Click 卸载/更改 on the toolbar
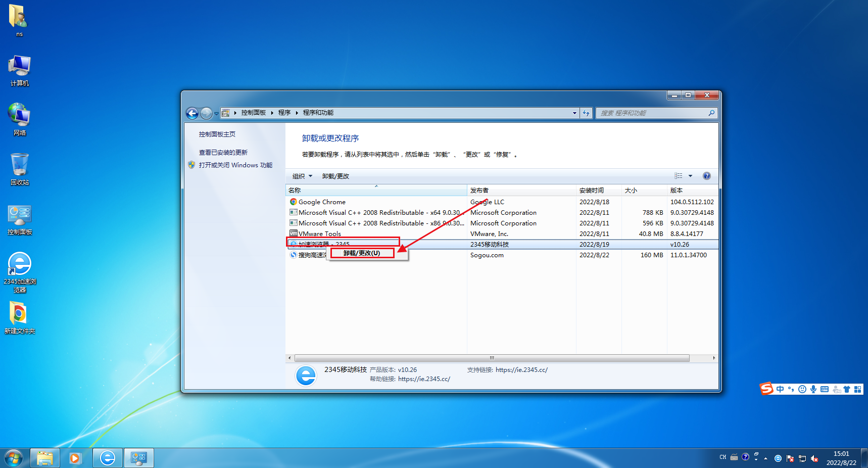The width and height of the screenshot is (868, 468). click(335, 176)
